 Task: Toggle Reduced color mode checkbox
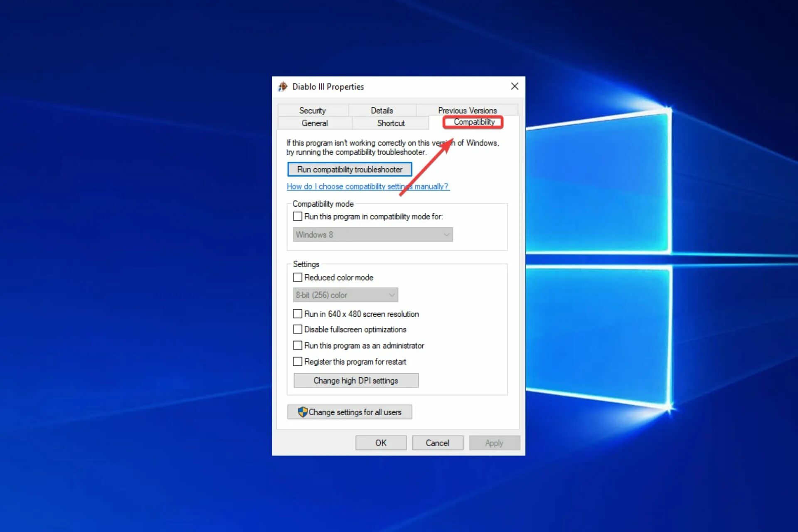point(298,277)
